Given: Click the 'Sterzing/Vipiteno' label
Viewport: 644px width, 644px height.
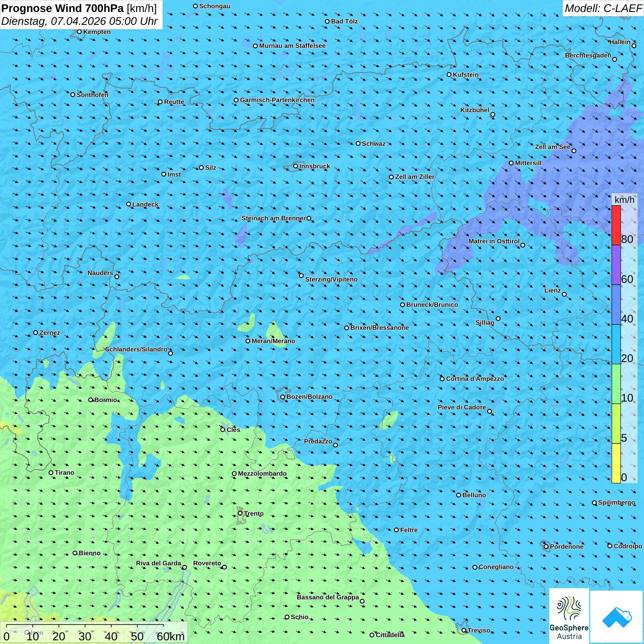Looking at the screenshot, I should pos(331,279).
